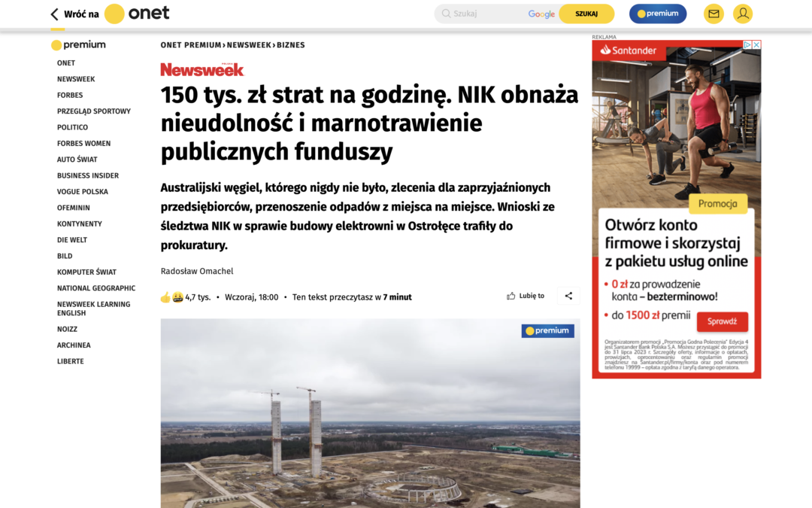Click the AdChoices icon on Santander ad

tap(747, 45)
